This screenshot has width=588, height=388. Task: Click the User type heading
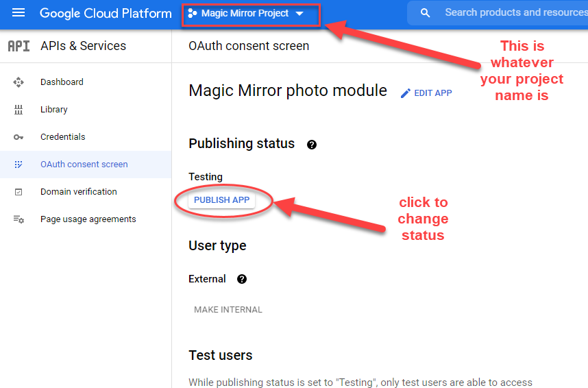(x=217, y=246)
